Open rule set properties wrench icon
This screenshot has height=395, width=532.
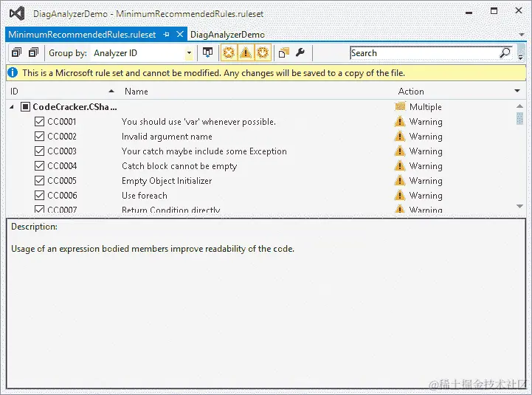pos(300,52)
